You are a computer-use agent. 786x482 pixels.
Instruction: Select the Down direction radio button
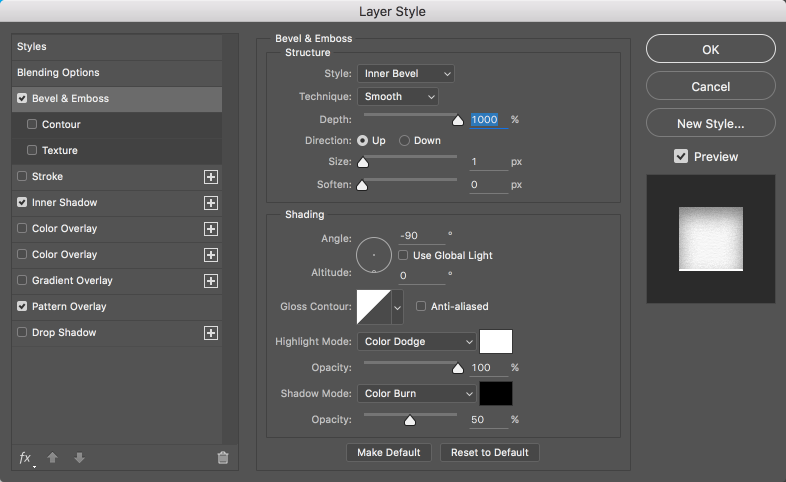click(404, 141)
